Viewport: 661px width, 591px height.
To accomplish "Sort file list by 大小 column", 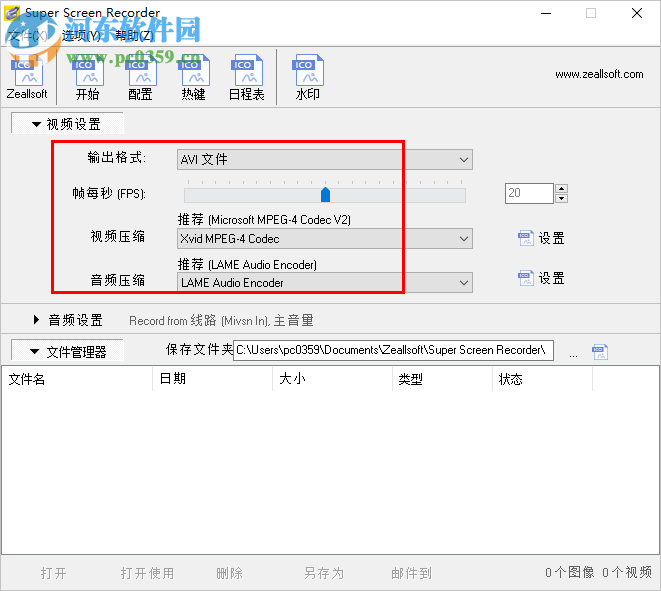I will pyautogui.click(x=332, y=379).
